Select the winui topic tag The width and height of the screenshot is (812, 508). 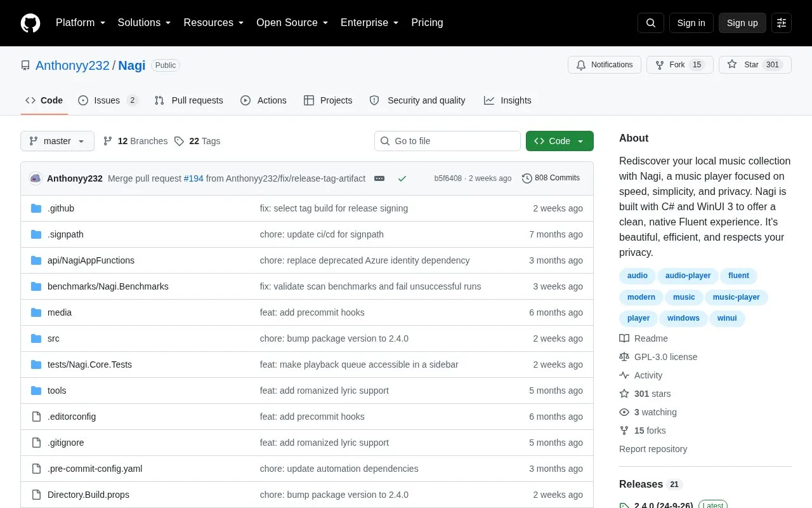(x=727, y=318)
